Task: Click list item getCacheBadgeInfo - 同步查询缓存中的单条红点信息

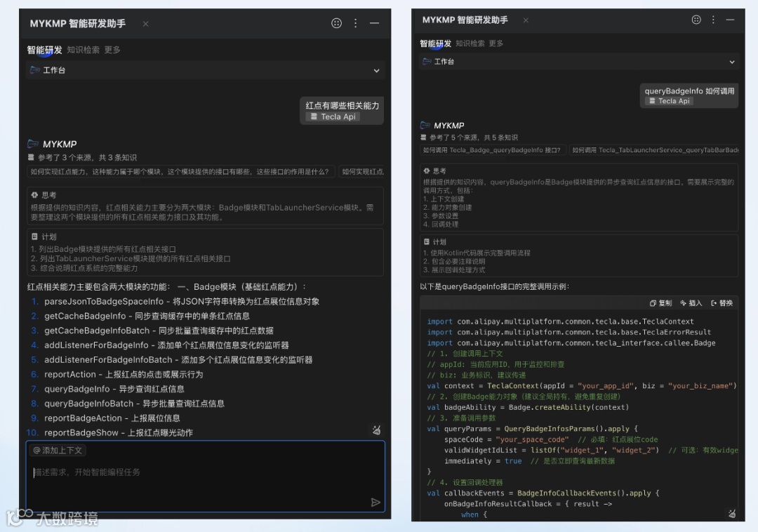Action: 147,316
